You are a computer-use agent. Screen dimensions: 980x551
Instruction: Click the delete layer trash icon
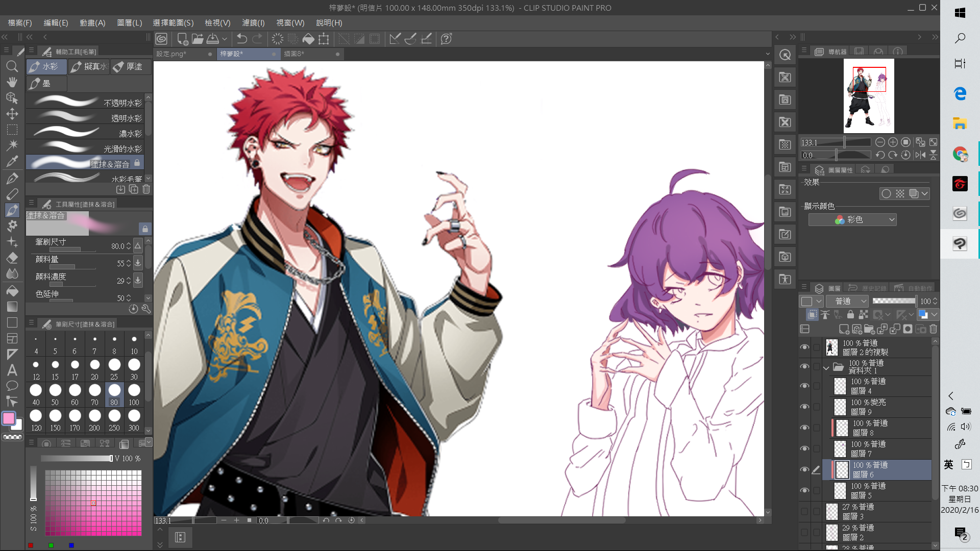(x=934, y=329)
